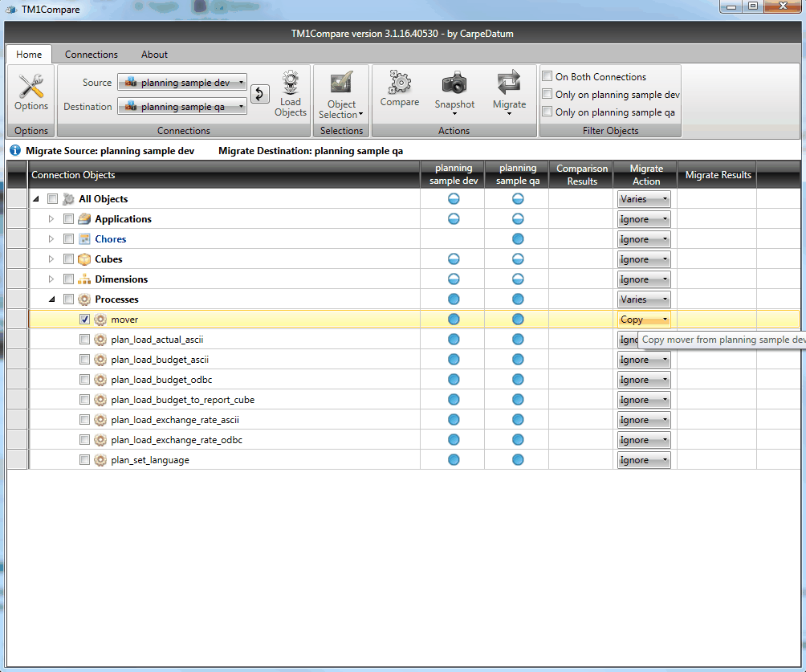Check Only on planning sample qa filter
The width and height of the screenshot is (806, 672).
548,112
